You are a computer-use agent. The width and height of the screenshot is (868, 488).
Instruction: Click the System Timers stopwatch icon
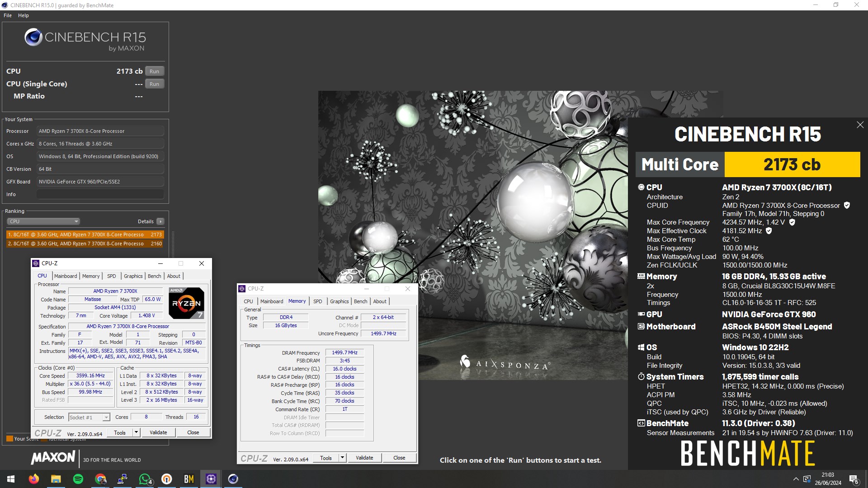[641, 376]
